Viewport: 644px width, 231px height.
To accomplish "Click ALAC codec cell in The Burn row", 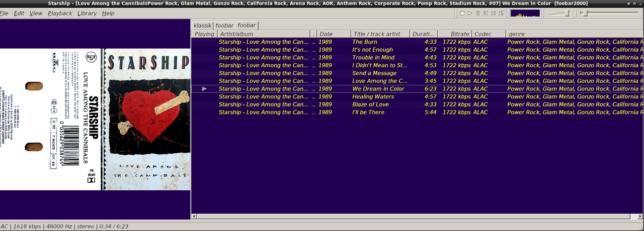I will pyautogui.click(x=480, y=42).
